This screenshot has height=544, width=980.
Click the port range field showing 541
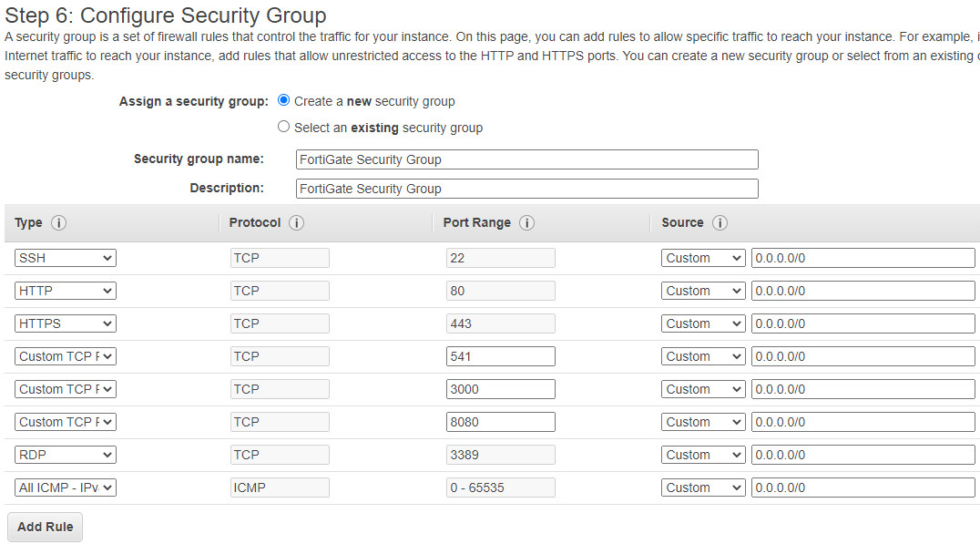pos(501,356)
